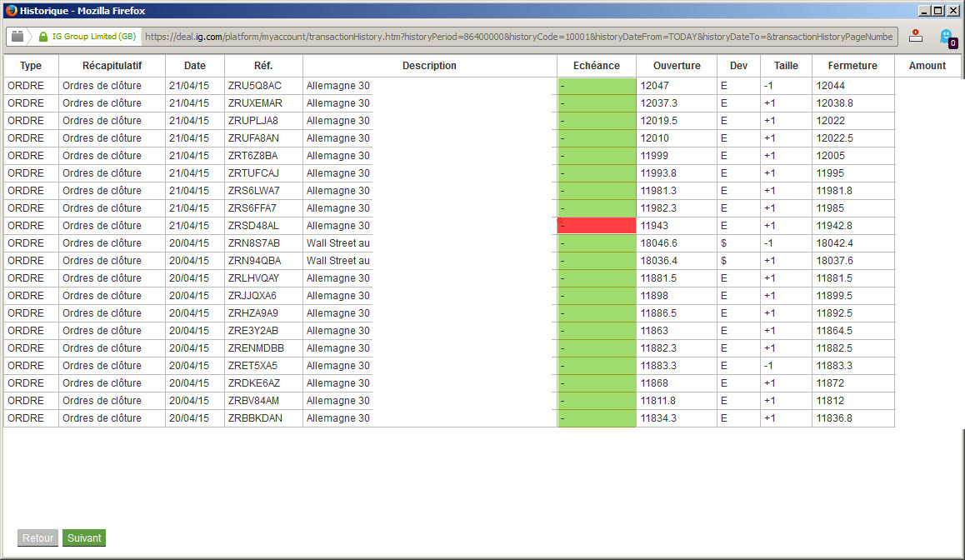Select reference ZRDKE6AZ
The image size is (965, 560).
pos(253,383)
